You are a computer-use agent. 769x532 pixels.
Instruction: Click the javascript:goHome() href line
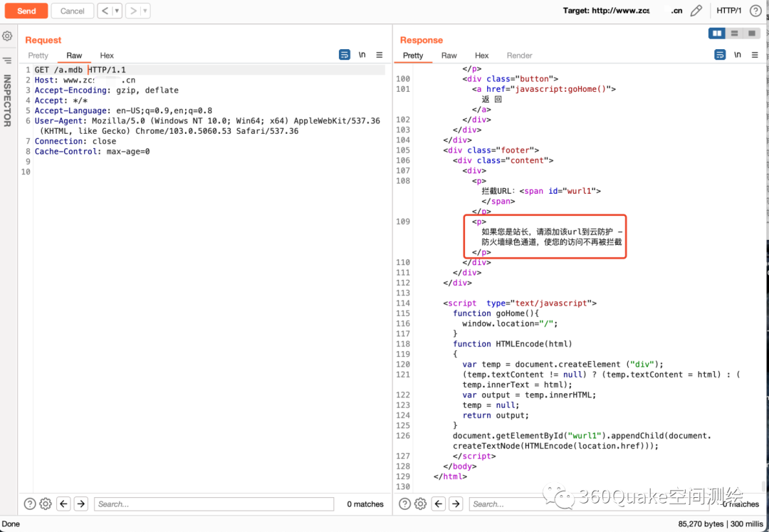pos(543,89)
